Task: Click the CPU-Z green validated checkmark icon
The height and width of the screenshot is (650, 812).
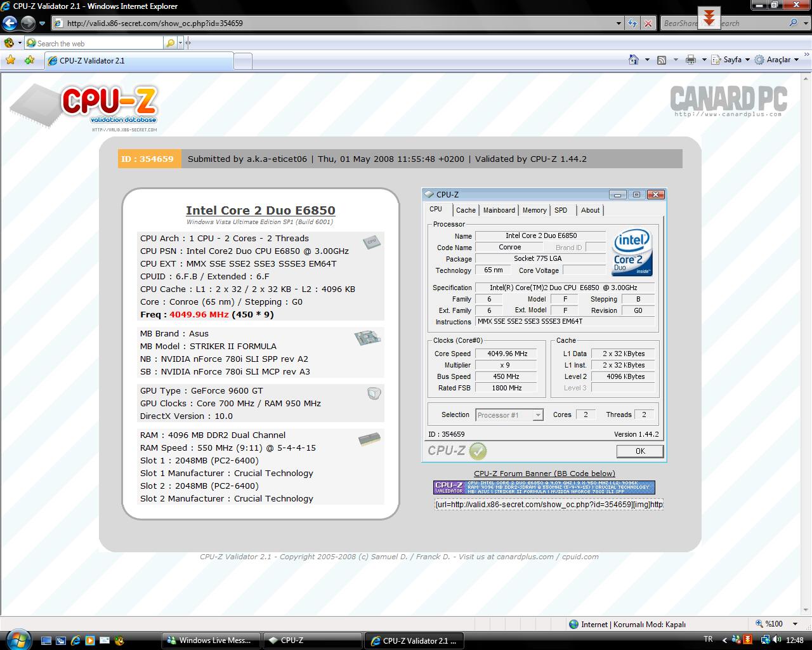Action: tap(478, 451)
